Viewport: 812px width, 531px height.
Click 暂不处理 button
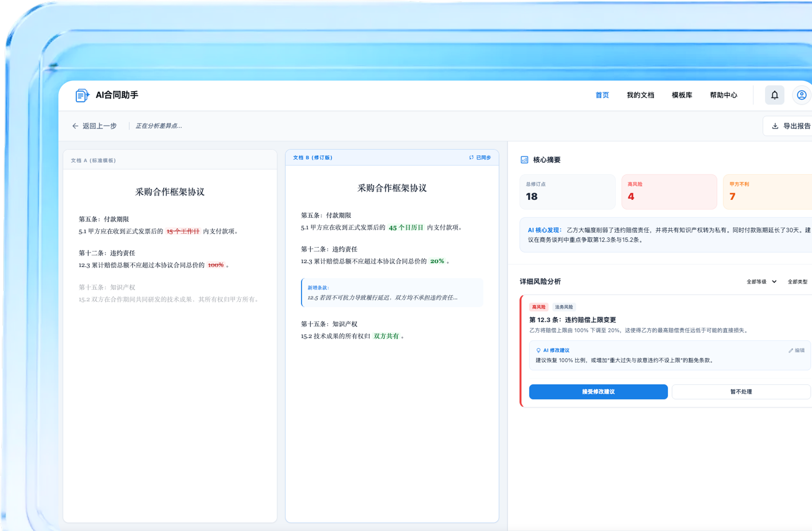(x=741, y=392)
